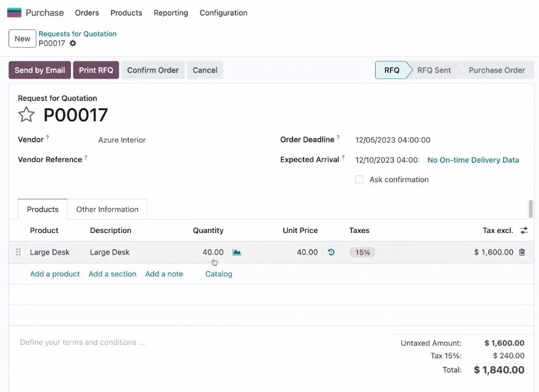This screenshot has height=392, width=539.
Task: Open the Catalog link
Action: point(218,274)
